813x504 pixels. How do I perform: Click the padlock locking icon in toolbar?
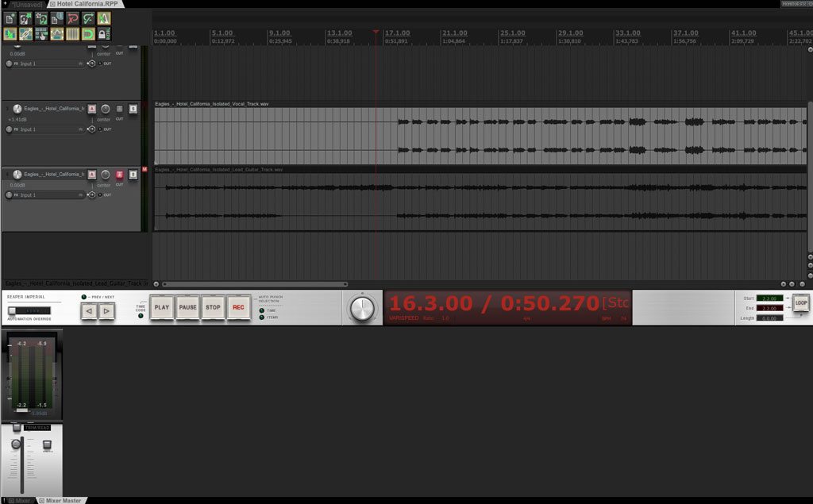(x=103, y=34)
